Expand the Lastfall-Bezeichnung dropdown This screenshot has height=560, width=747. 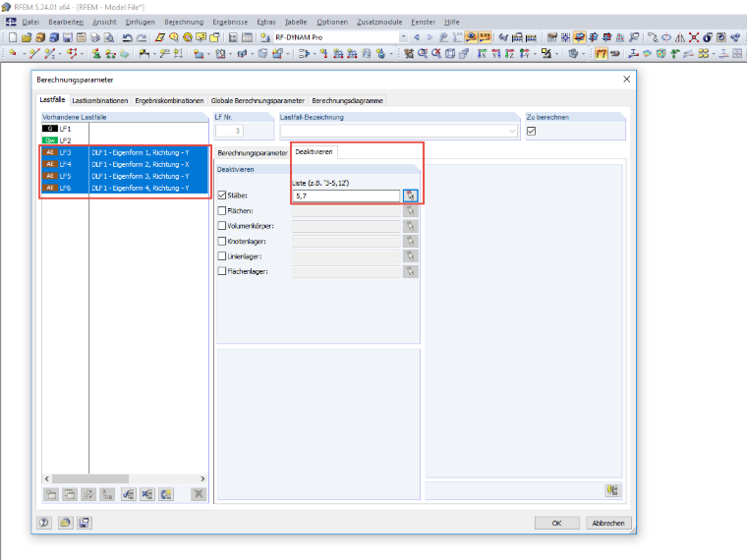pyautogui.click(x=512, y=131)
